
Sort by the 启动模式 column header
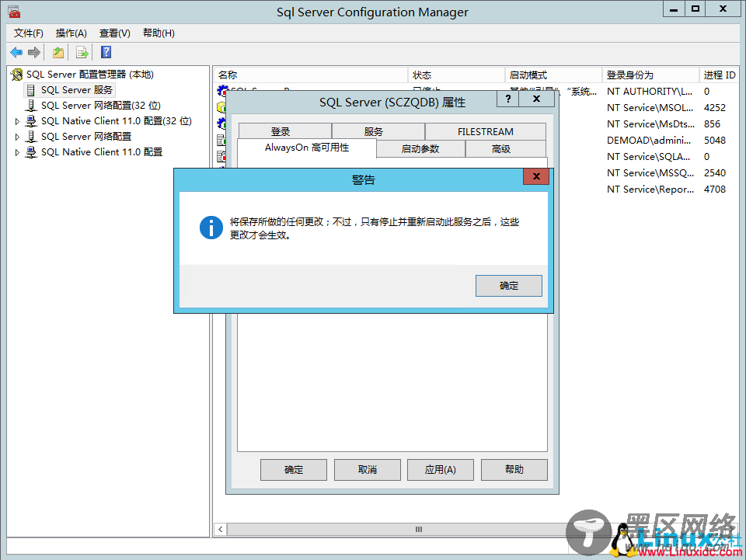[x=554, y=75]
